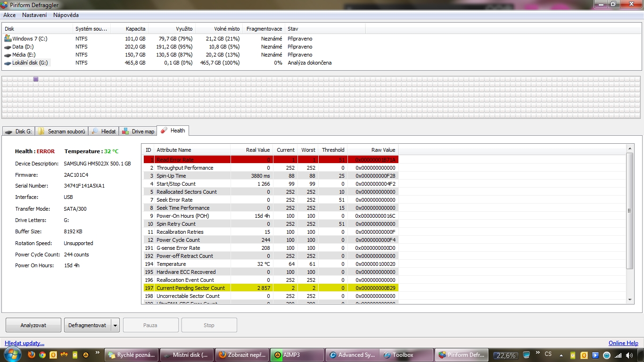Switch to the Hledat tab
The width and height of the screenshot is (644, 362).
coord(104,132)
